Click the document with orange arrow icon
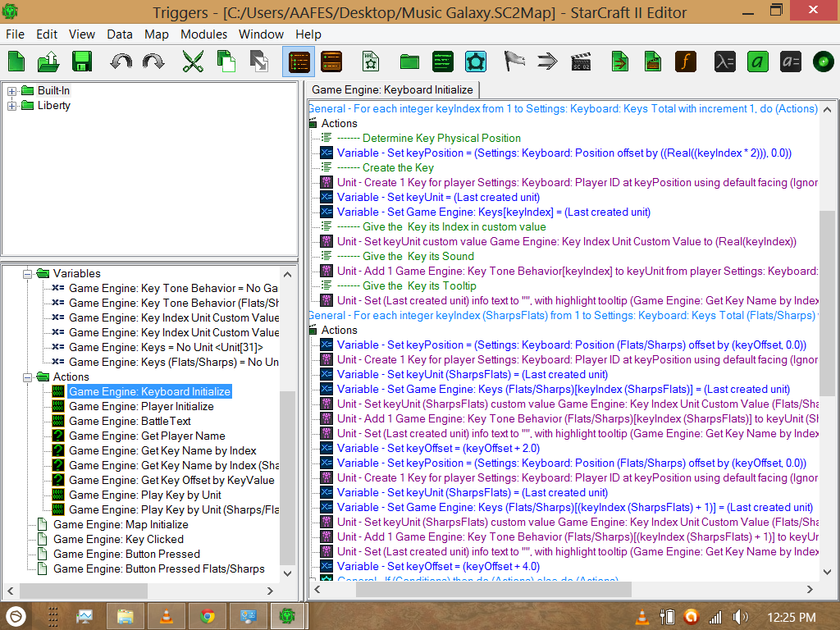Viewport: 840px width, 630px height. pos(620,62)
